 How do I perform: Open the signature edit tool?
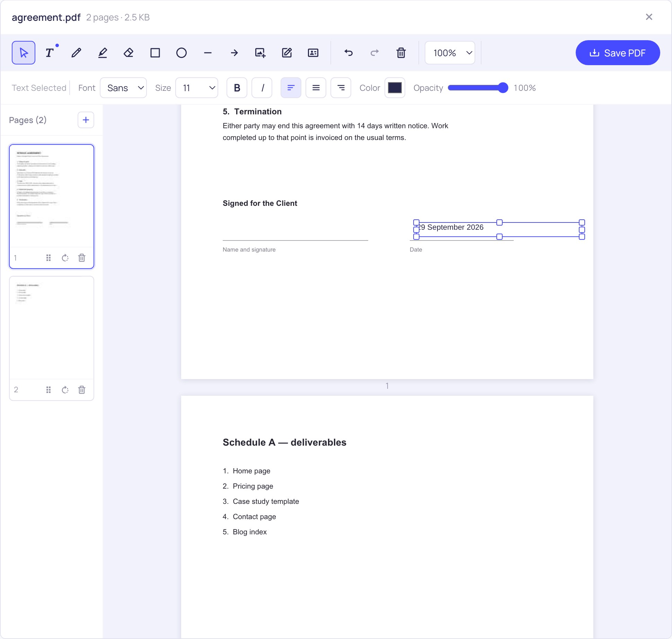coord(287,53)
